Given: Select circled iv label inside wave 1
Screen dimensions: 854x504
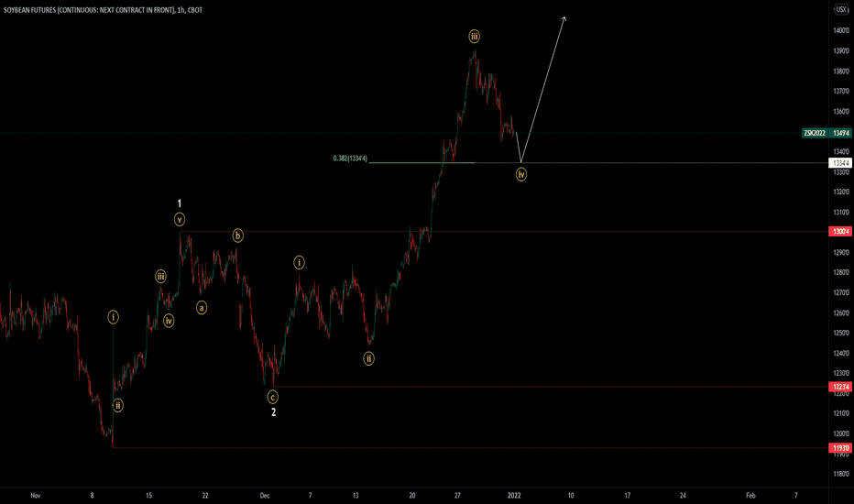Looking at the screenshot, I should pyautogui.click(x=169, y=321).
